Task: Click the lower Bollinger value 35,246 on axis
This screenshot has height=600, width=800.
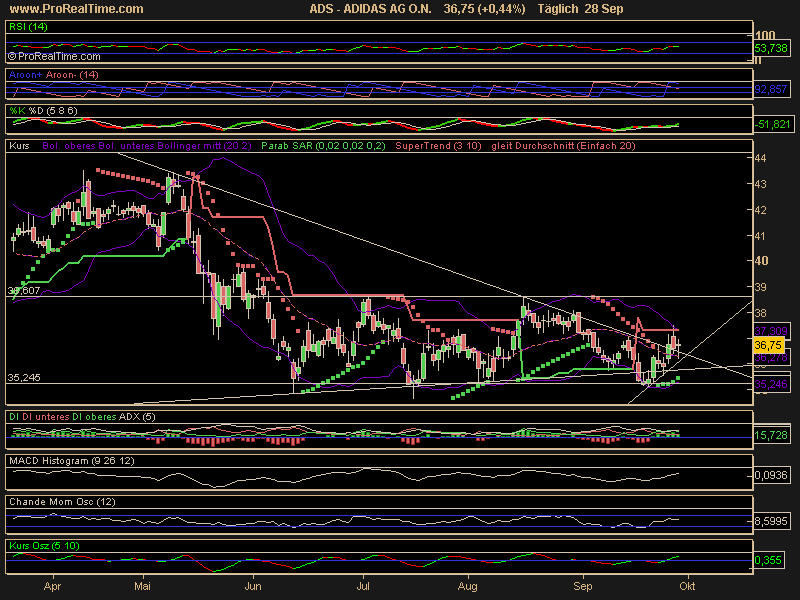Action: (x=771, y=384)
